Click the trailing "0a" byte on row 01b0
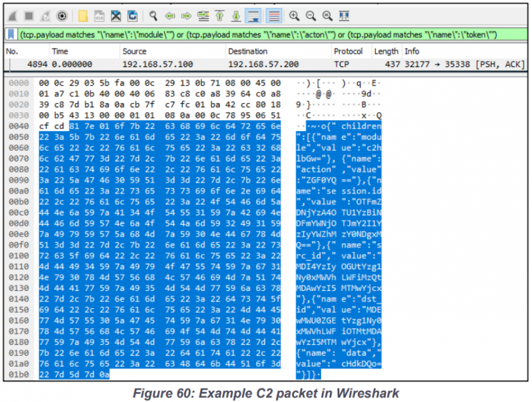This screenshot has width=532, height=402. (104, 375)
